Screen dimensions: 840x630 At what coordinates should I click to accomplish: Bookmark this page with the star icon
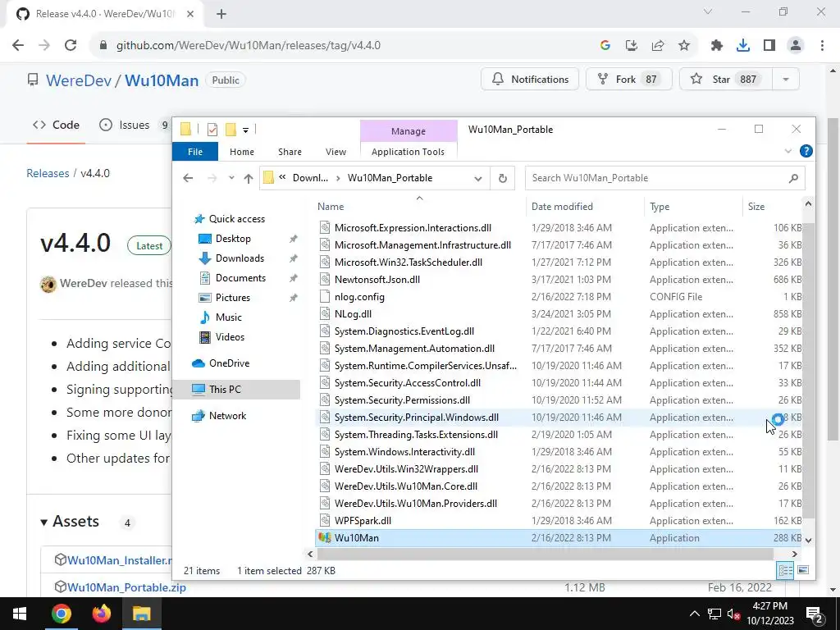[x=684, y=46]
